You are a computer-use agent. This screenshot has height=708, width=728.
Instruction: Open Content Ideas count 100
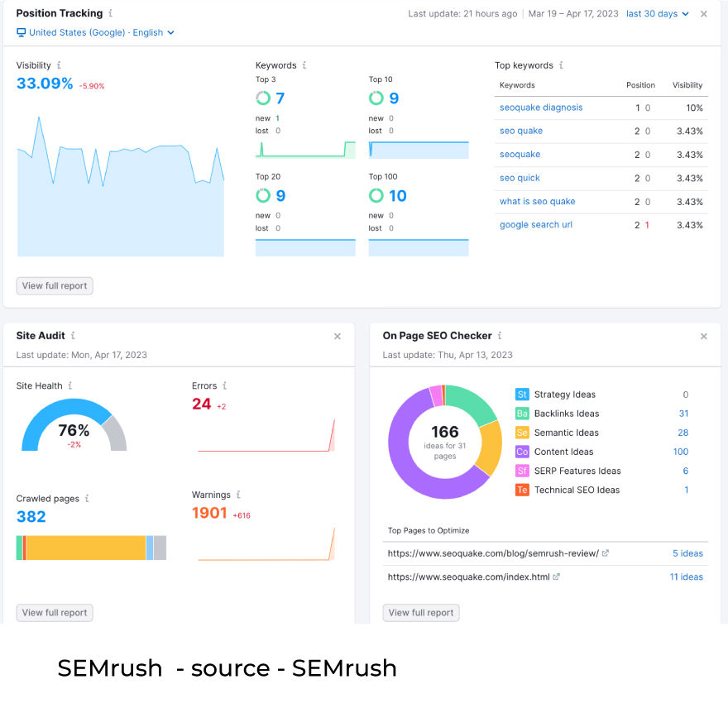pos(681,452)
